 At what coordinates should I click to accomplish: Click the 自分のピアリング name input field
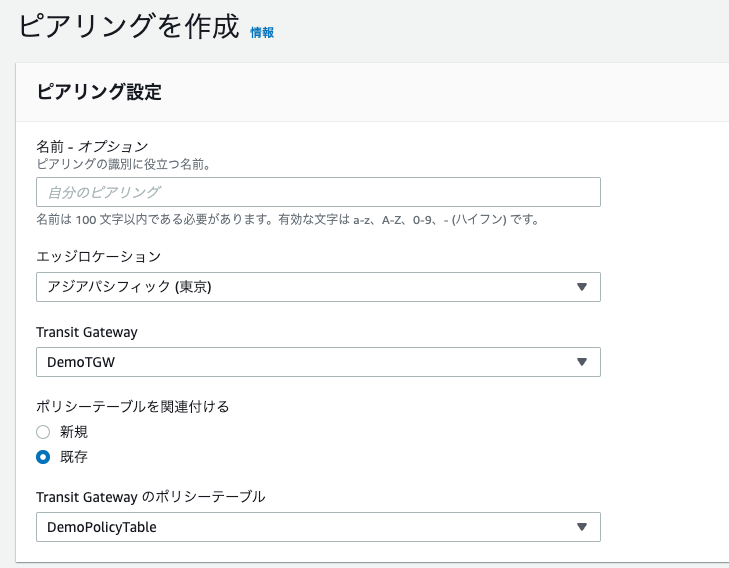point(318,192)
